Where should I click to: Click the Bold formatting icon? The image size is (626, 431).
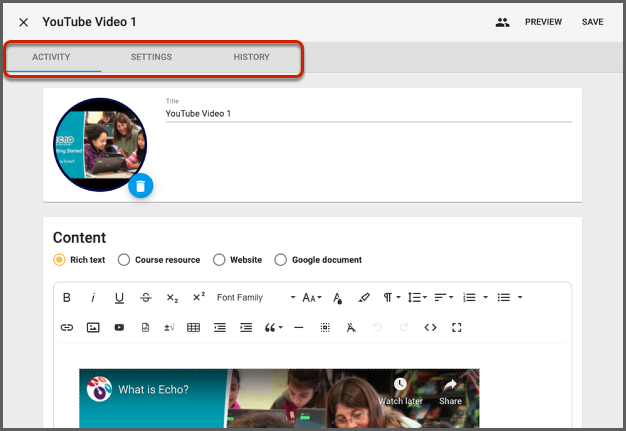point(67,298)
